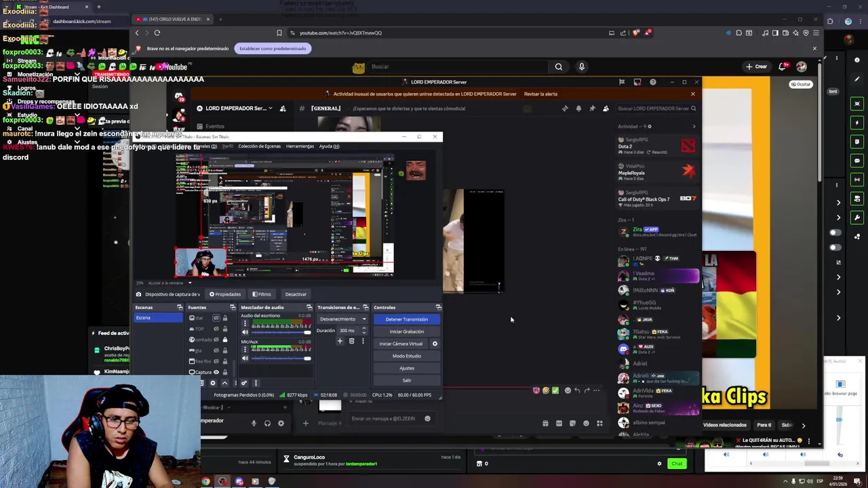Viewport: 868px width, 488px height.
Task: Open Discord help question-mark icon
Action: 652,82
